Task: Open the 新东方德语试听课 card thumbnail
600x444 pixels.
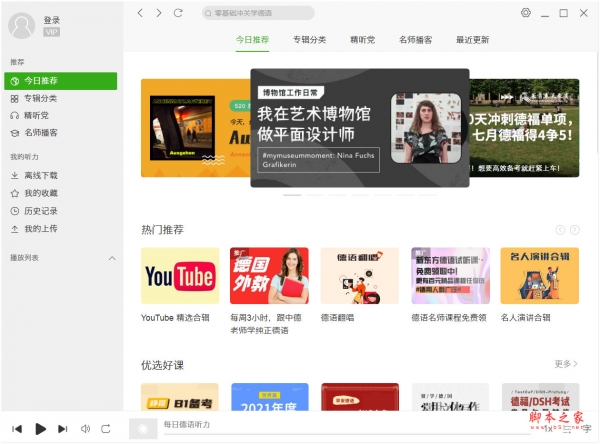Action: (x=450, y=276)
